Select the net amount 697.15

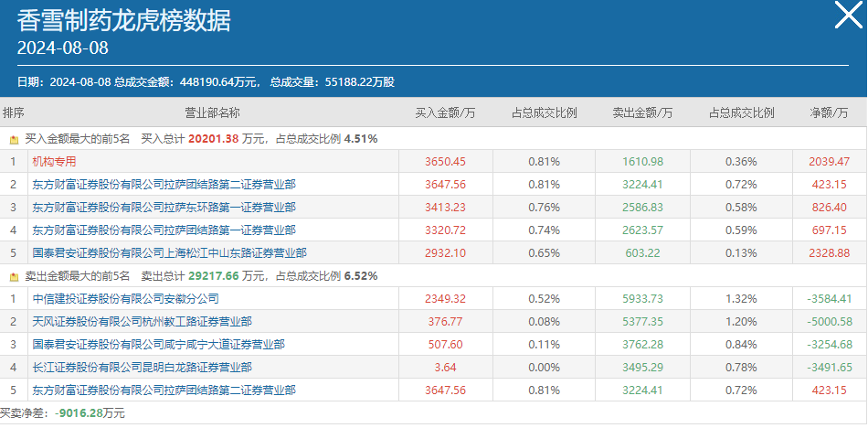(x=830, y=230)
